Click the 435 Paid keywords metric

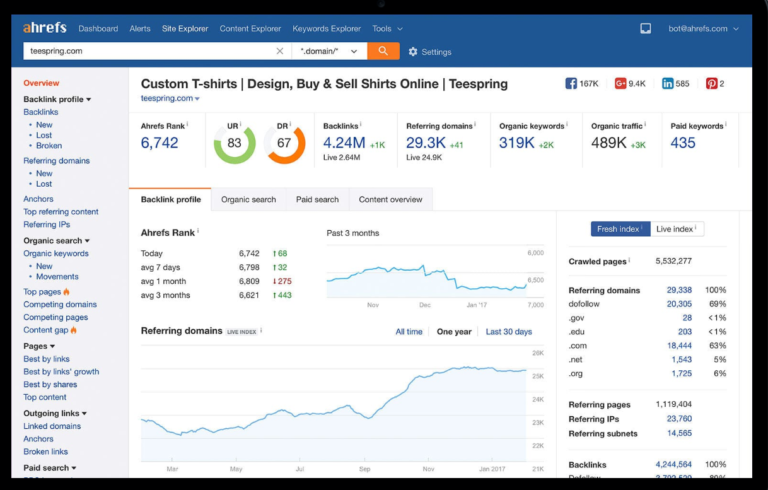(683, 143)
